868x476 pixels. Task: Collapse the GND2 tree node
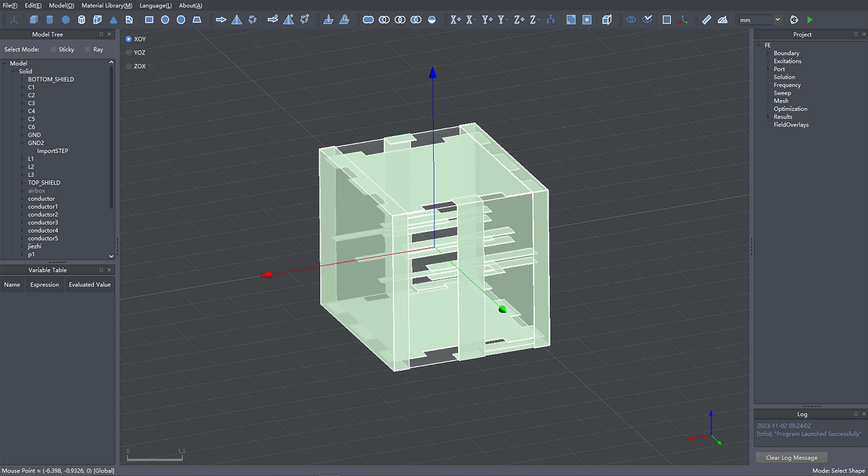coord(22,143)
